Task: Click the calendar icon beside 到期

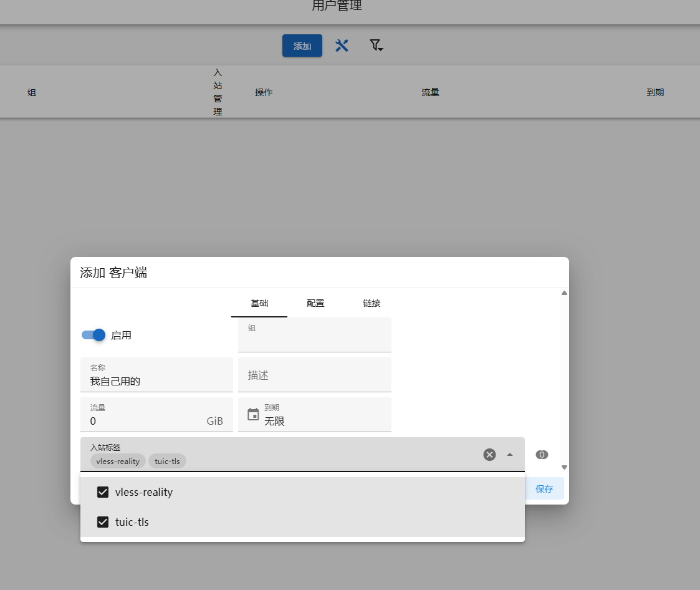Action: [x=253, y=414]
